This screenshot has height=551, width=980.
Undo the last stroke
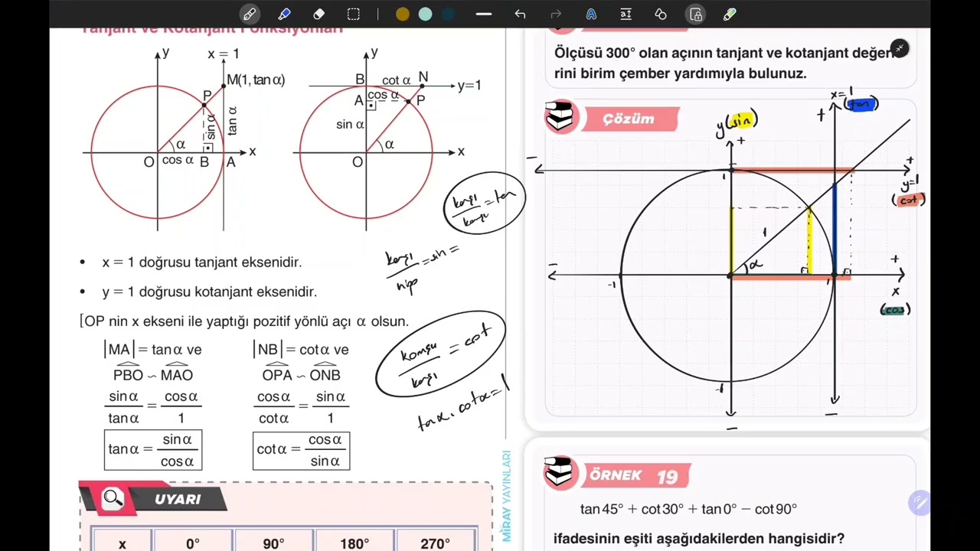(521, 14)
